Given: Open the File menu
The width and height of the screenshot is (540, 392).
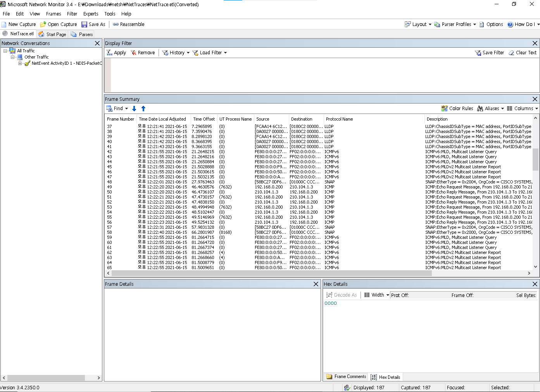Looking at the screenshot, I should [6, 14].
